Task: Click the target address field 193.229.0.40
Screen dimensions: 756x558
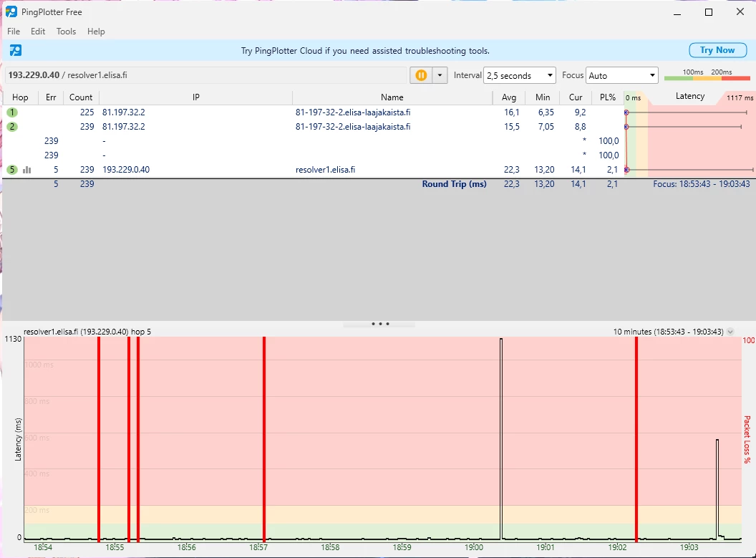Action: [206, 75]
